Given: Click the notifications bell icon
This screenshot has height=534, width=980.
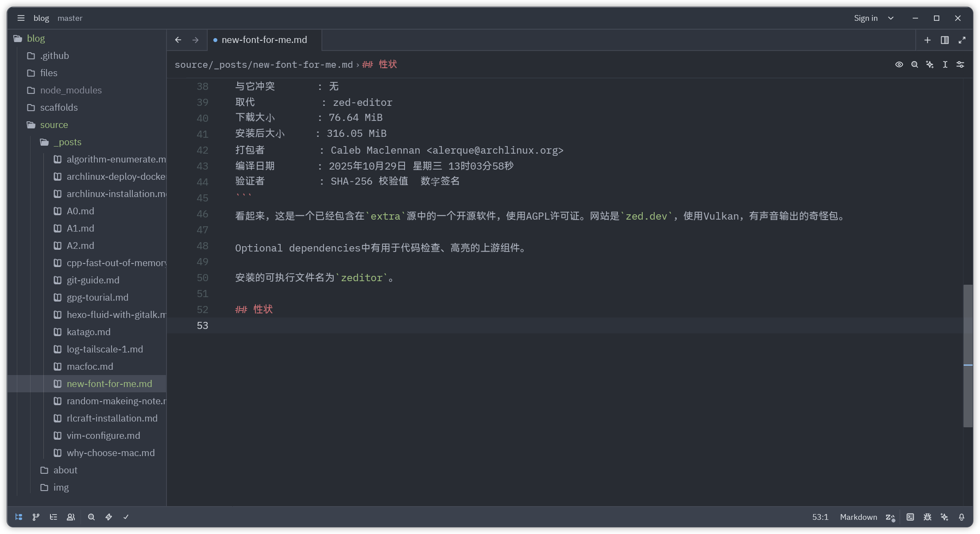Looking at the screenshot, I should click(x=961, y=517).
